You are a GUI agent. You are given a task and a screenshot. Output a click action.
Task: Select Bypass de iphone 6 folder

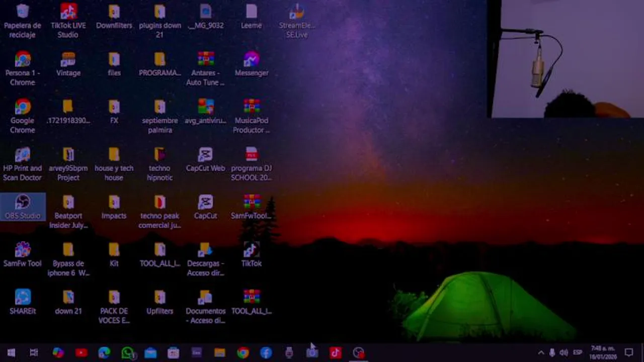(68, 259)
